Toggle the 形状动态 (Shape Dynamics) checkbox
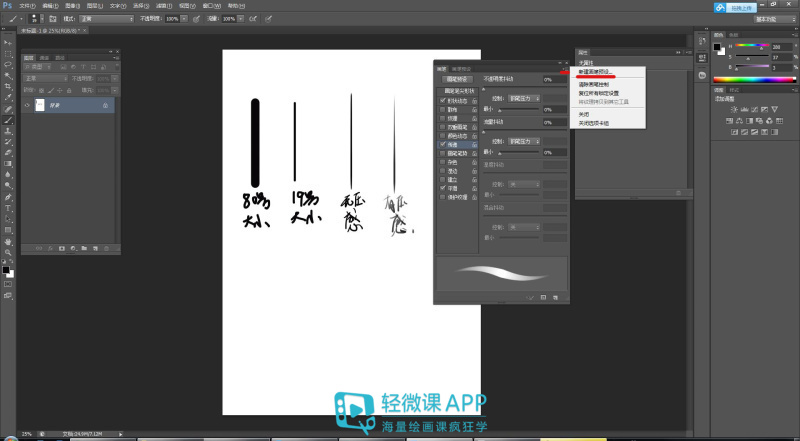800x441 pixels. click(x=444, y=100)
